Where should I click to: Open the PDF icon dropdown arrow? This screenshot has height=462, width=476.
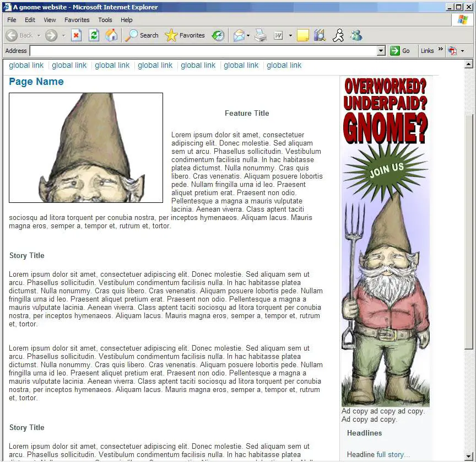pyautogui.click(x=462, y=51)
